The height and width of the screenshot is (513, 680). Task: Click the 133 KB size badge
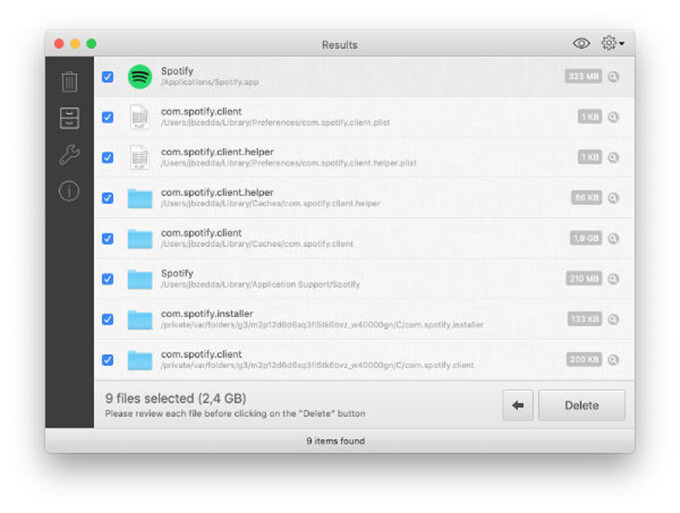[x=585, y=319]
